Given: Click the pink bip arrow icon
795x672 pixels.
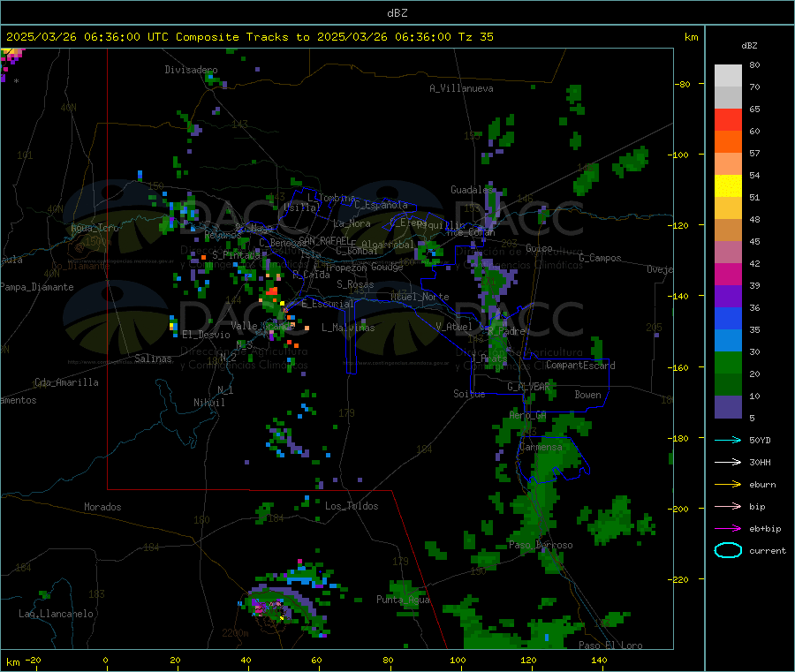Looking at the screenshot, I should pyautogui.click(x=728, y=506).
